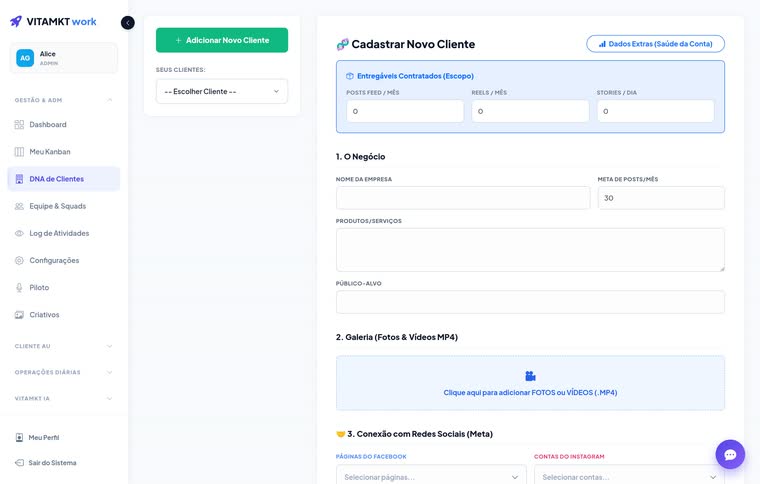Click the VITAMKT rocket logo icon
Viewport: 760px width, 484px height.
16,21
